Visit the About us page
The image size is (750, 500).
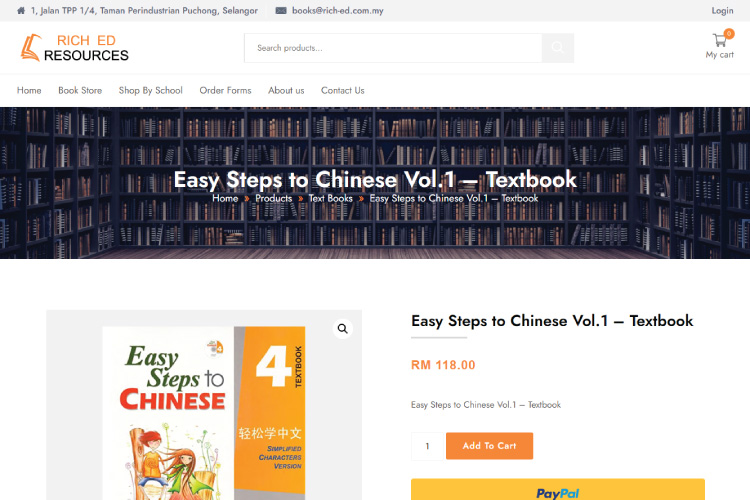coord(286,90)
